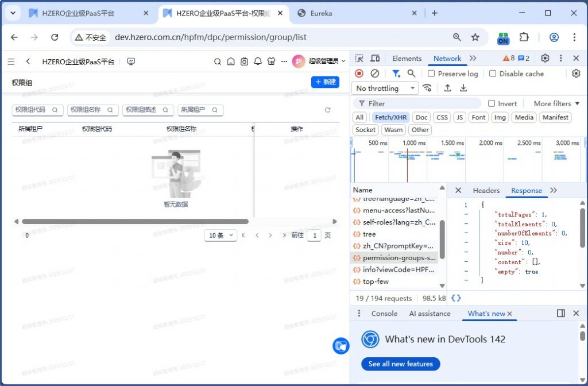588x386 pixels.
Task: Toggle the device toolbar icon
Action: 375,59
